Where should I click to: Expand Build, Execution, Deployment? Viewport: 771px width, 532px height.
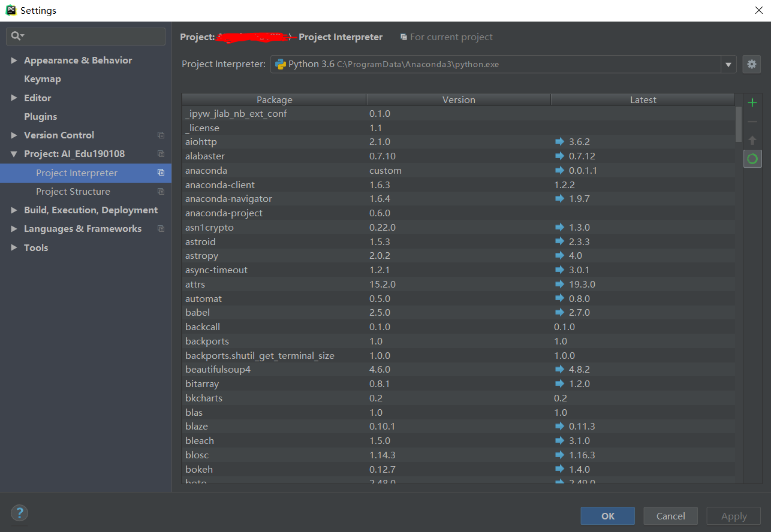coord(14,210)
